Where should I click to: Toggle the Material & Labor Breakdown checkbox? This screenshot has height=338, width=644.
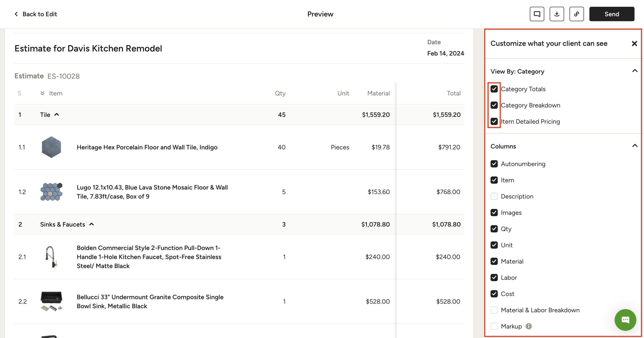coord(494,310)
